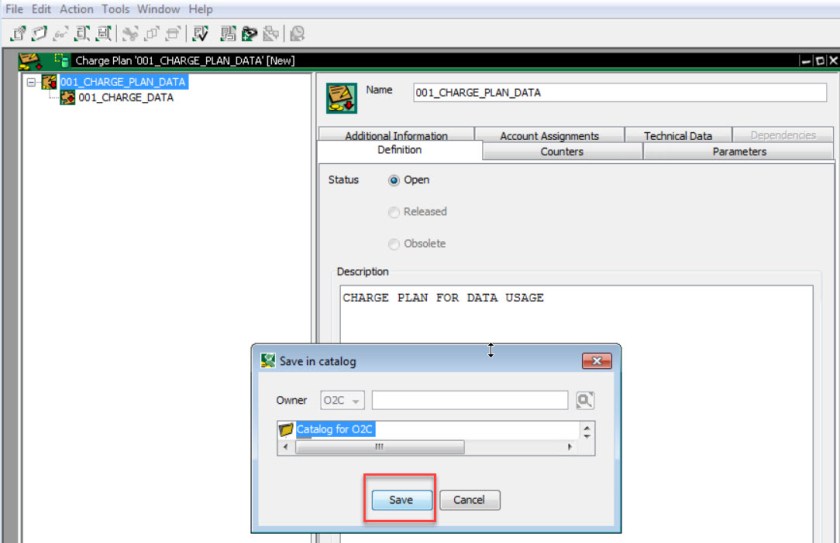Click the greyed paste icon right of copy
The image size is (840, 543).
(x=172, y=34)
